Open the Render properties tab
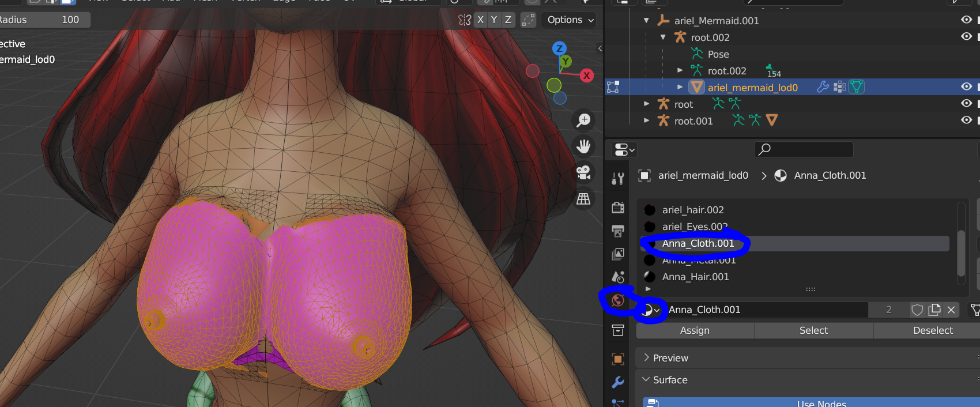 point(618,207)
